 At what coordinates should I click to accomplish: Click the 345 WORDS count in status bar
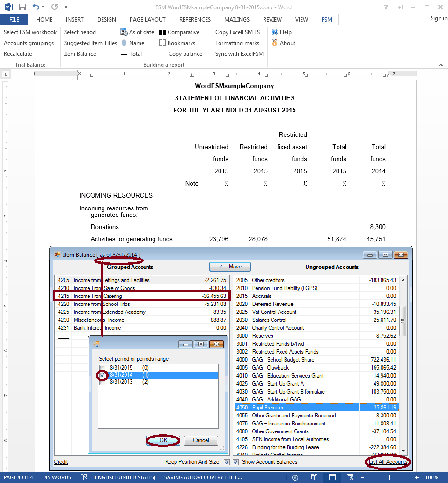coord(56,477)
